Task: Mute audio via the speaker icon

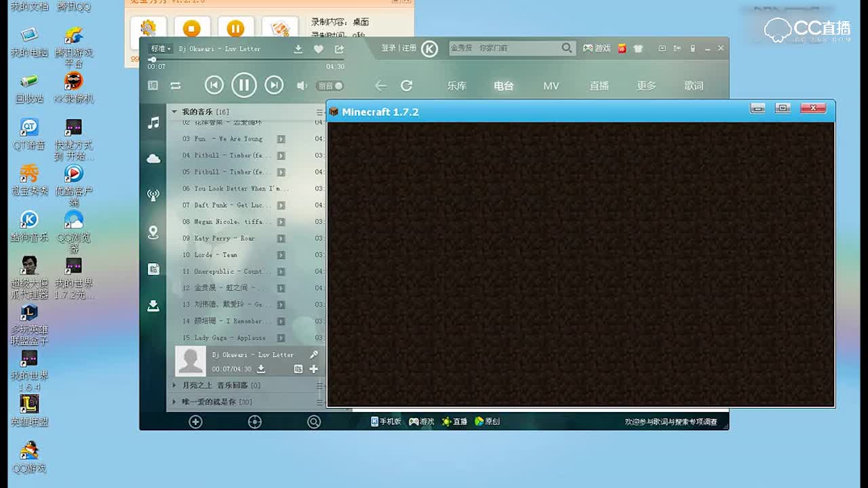Action: click(301, 86)
